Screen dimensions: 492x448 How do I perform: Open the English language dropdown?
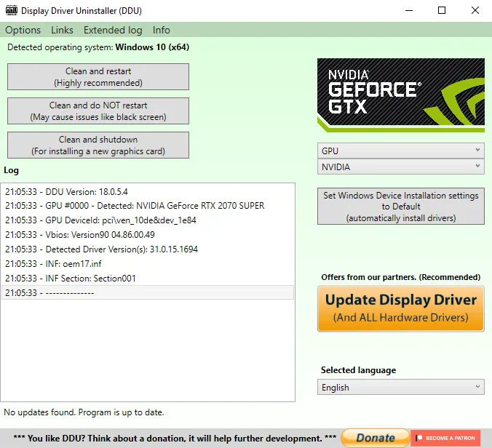coord(400,388)
